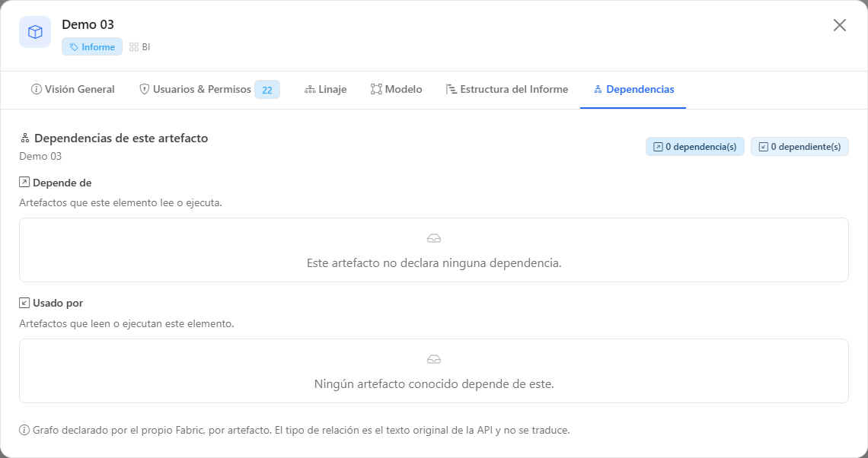Switch to the Modelo tab
The width and height of the screenshot is (868, 458).
pyautogui.click(x=397, y=89)
